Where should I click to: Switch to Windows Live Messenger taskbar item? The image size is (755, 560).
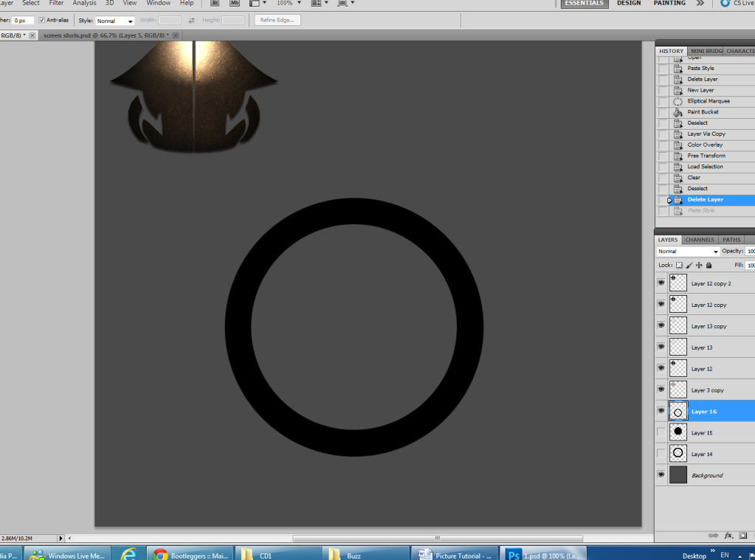pos(67,554)
